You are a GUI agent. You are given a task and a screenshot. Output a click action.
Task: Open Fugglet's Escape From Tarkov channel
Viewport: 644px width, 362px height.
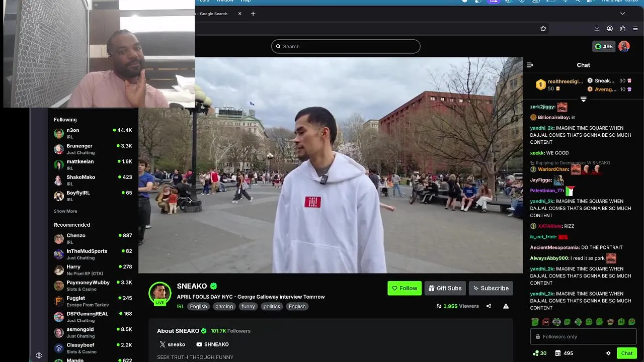[x=93, y=301]
